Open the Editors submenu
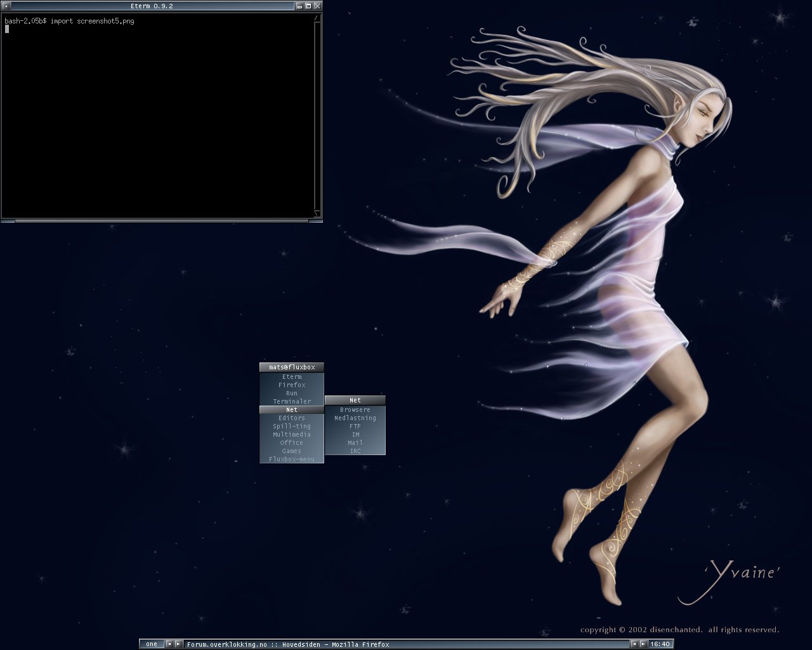The height and width of the screenshot is (650, 812). pos(292,418)
